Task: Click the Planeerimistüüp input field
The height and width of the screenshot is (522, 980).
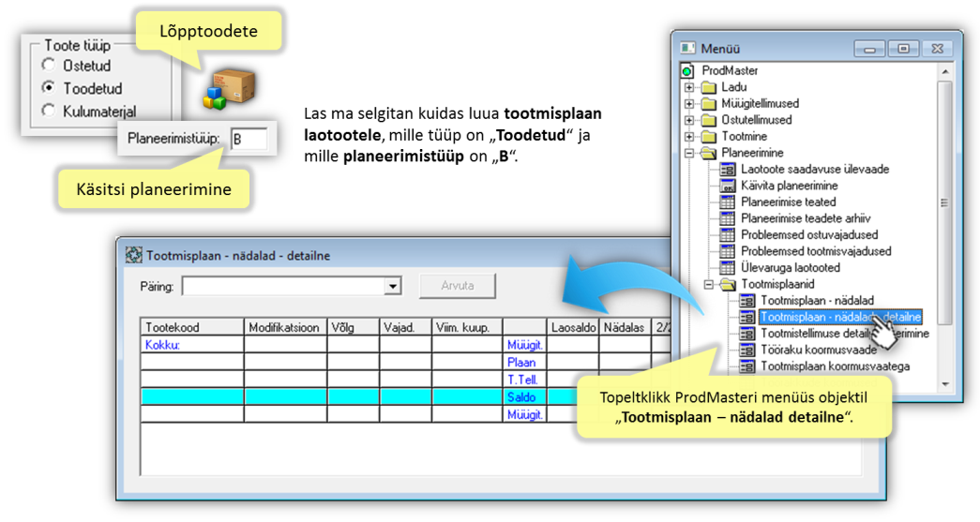Action: pos(248,141)
